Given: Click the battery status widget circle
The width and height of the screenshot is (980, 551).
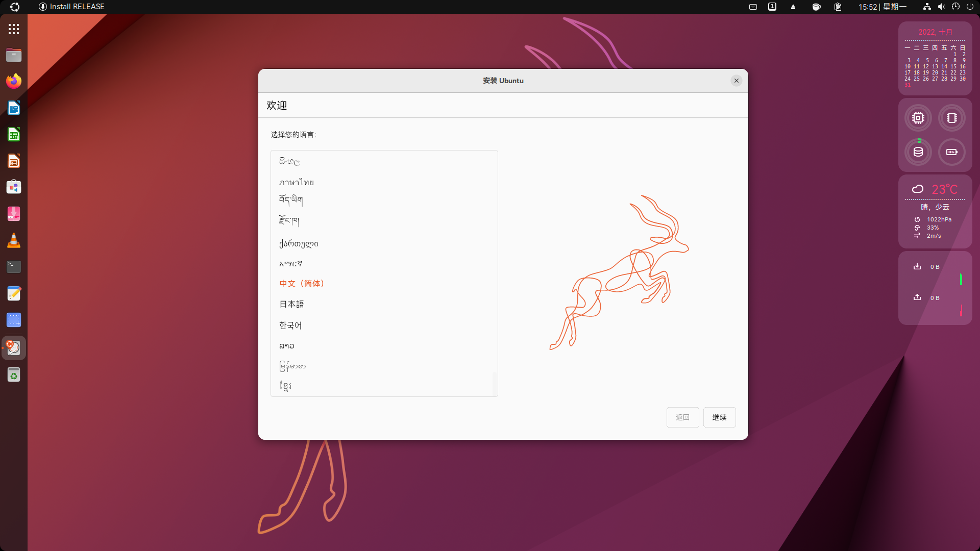Looking at the screenshot, I should click(952, 152).
